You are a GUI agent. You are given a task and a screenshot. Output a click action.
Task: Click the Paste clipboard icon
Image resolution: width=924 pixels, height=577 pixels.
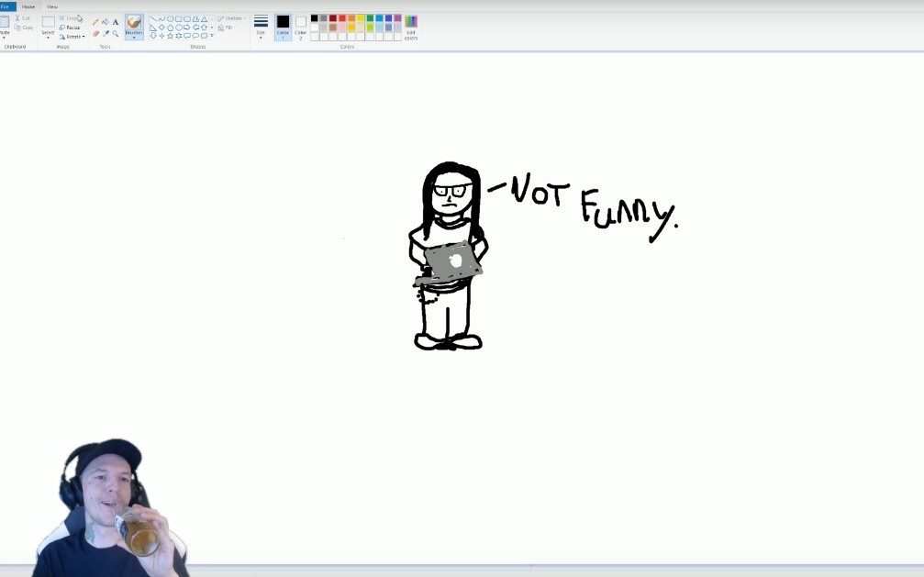coord(5,21)
